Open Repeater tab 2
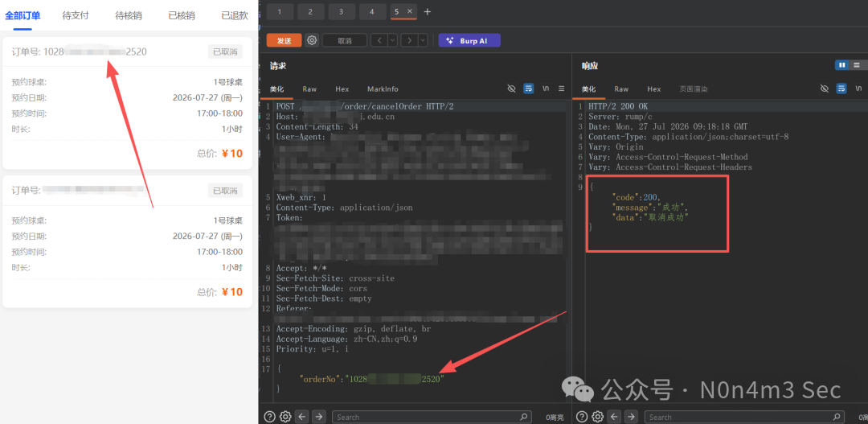 tap(310, 11)
